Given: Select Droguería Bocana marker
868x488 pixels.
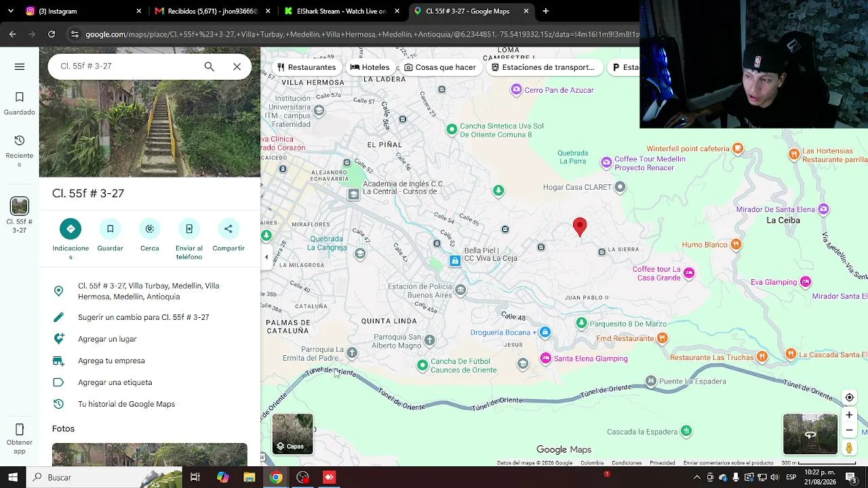Looking at the screenshot, I should coord(545,332).
